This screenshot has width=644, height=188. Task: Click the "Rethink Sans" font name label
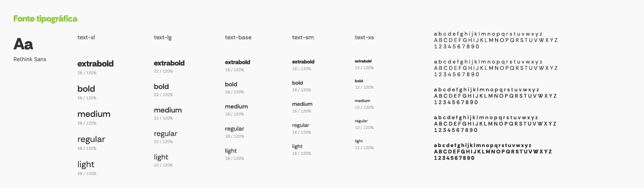[30, 59]
